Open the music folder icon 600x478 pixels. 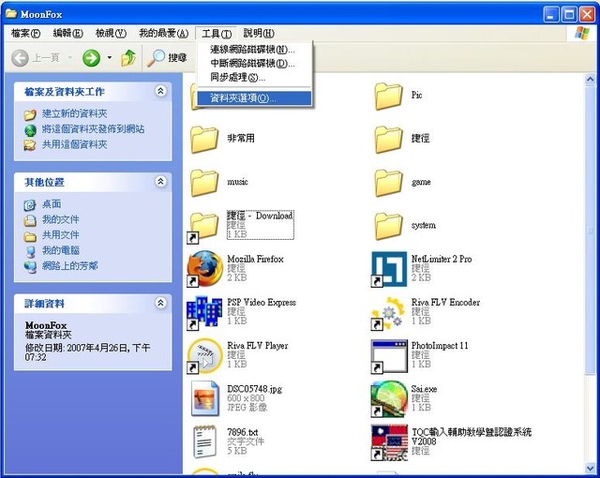[x=204, y=183]
